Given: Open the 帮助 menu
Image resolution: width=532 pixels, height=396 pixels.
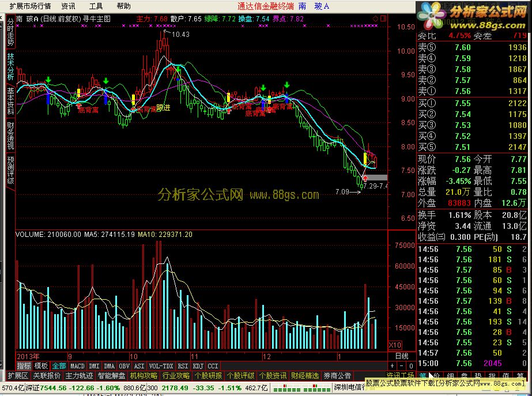Looking at the screenshot, I should [123, 6].
